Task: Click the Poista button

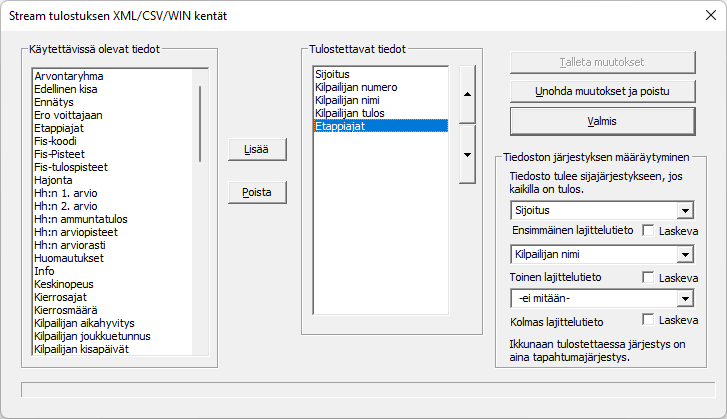Action: [x=257, y=192]
